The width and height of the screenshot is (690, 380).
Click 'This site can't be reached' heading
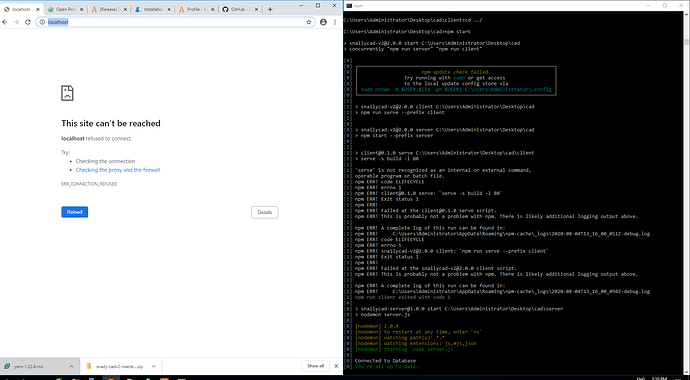111,124
